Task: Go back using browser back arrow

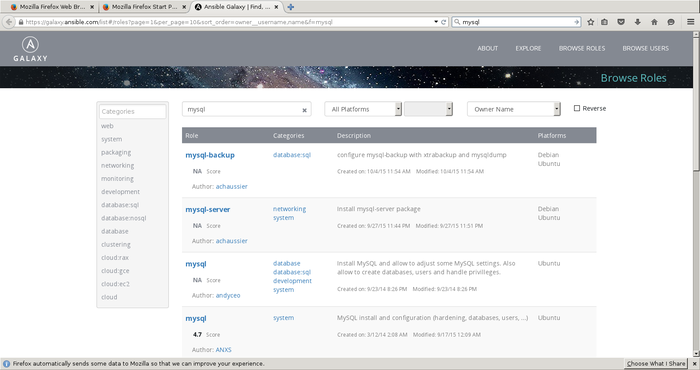Action: (x=8, y=22)
